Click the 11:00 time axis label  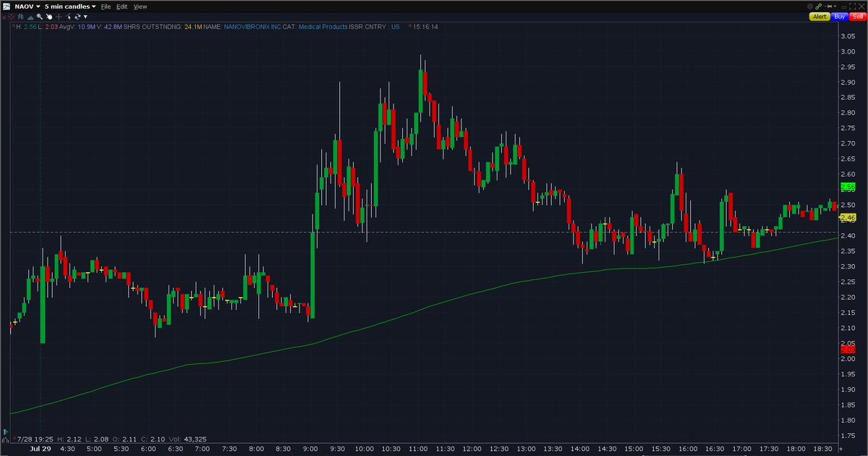(418, 449)
